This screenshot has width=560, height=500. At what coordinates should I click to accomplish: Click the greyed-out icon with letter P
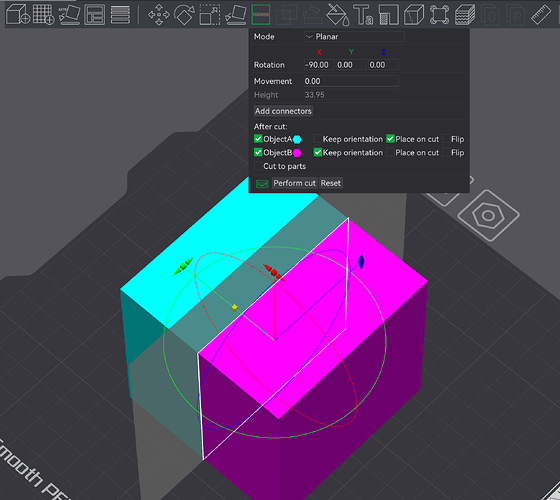516,15
